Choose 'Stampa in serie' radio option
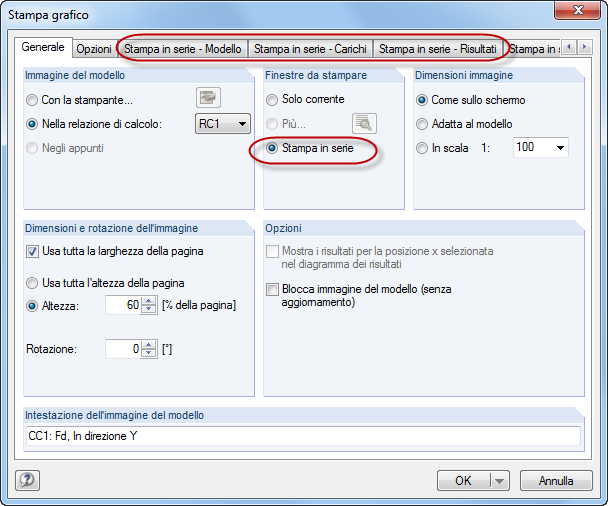Screen dimensions: 608x506 (310, 148)
